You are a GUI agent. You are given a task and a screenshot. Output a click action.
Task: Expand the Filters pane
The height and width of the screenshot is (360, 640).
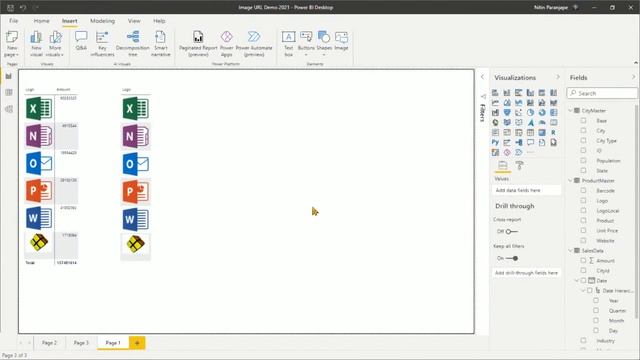pyautogui.click(x=482, y=77)
